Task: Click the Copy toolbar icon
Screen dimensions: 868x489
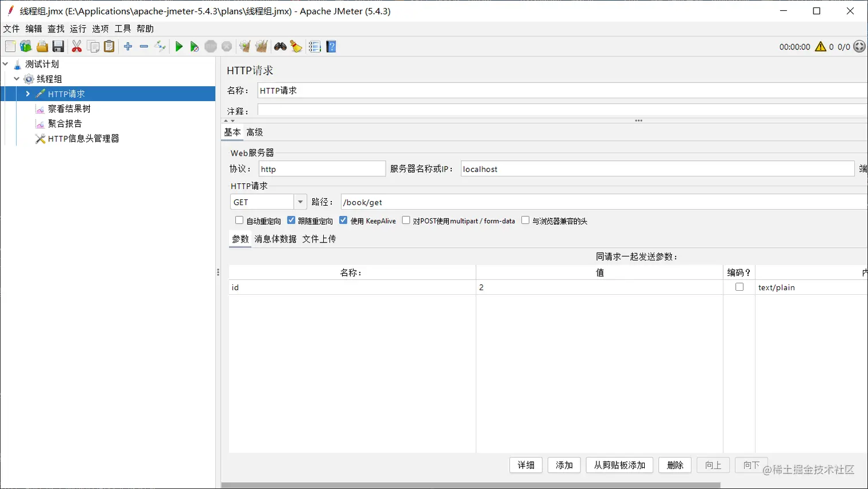Action: tap(93, 47)
